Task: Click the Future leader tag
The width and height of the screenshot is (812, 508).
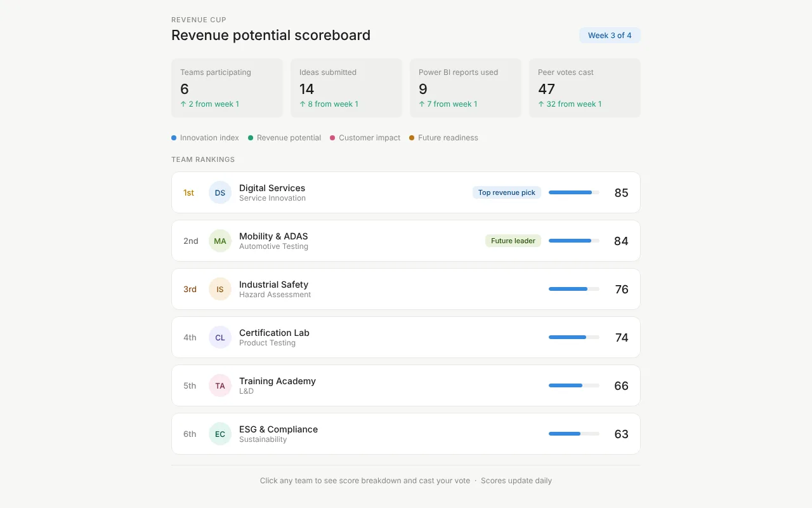Action: [x=513, y=241]
